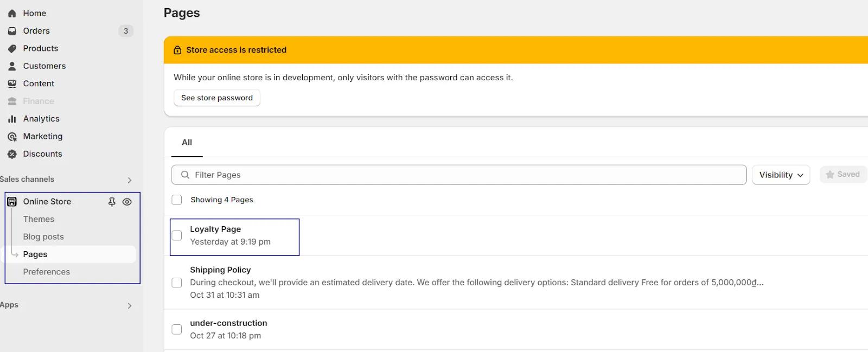Image resolution: width=868 pixels, height=352 pixels.
Task: Click the lock icon in the restricted banner
Action: [x=177, y=50]
